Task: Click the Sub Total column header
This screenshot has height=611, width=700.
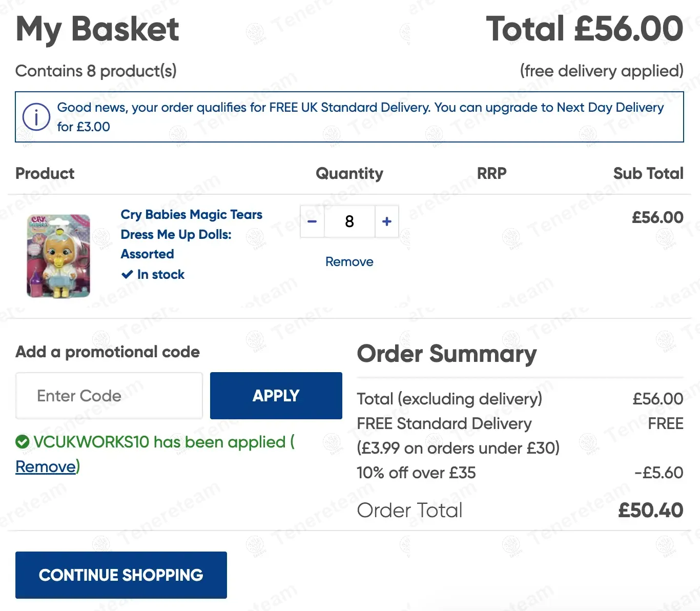Action: 648,174
